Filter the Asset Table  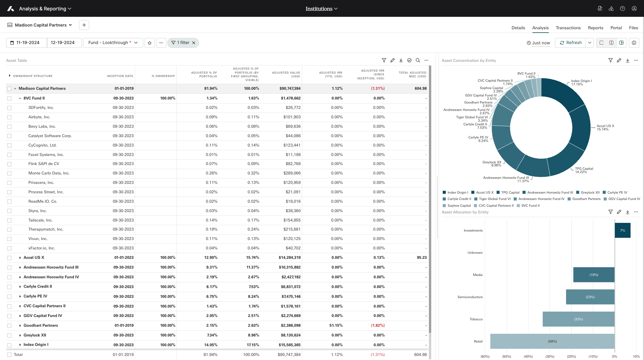384,61
